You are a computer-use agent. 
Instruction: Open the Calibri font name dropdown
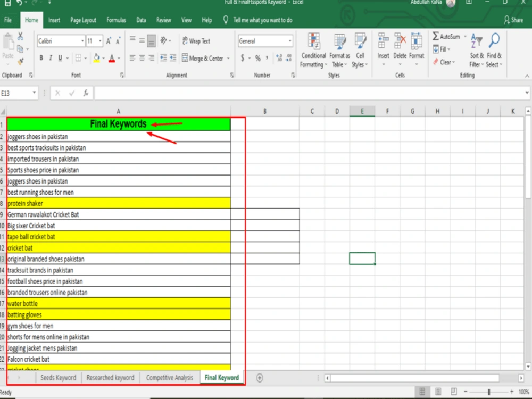[82, 41]
